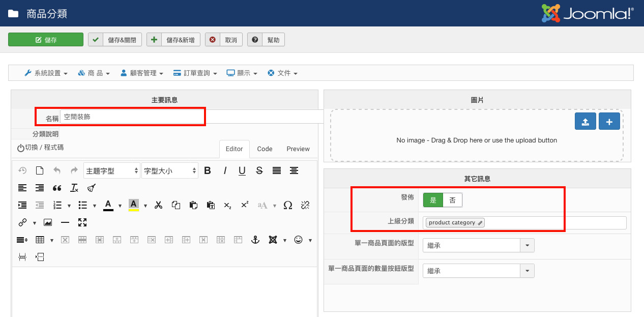Select the Cut (scissors) icon
The width and height of the screenshot is (644, 317).
pyautogui.click(x=158, y=205)
